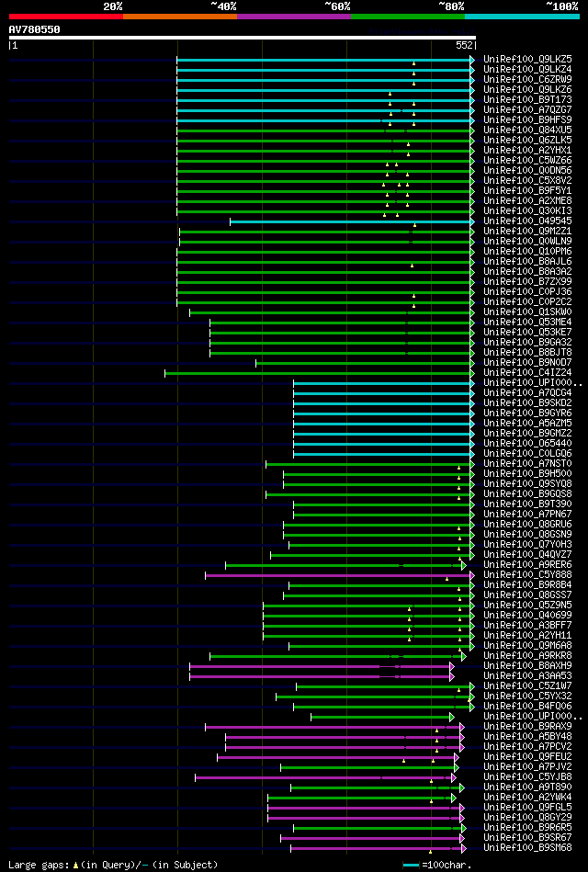
Task: Select the UniRef100_C5Y888 label
Action: click(528, 575)
